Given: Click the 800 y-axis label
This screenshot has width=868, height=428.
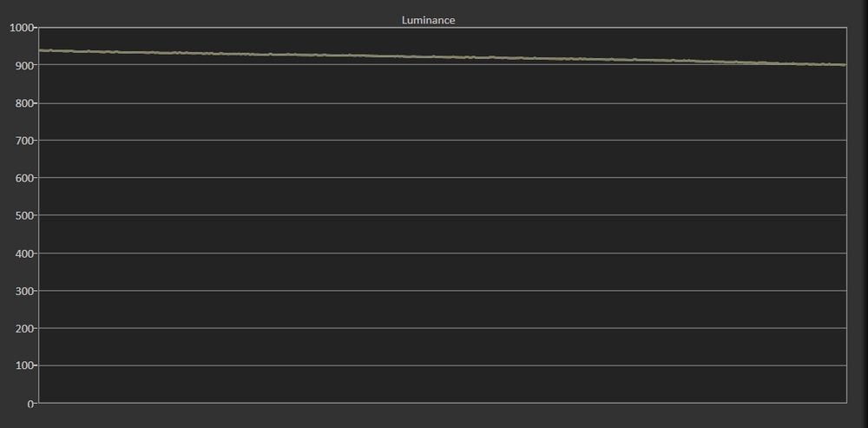Looking at the screenshot, I should (23, 103).
